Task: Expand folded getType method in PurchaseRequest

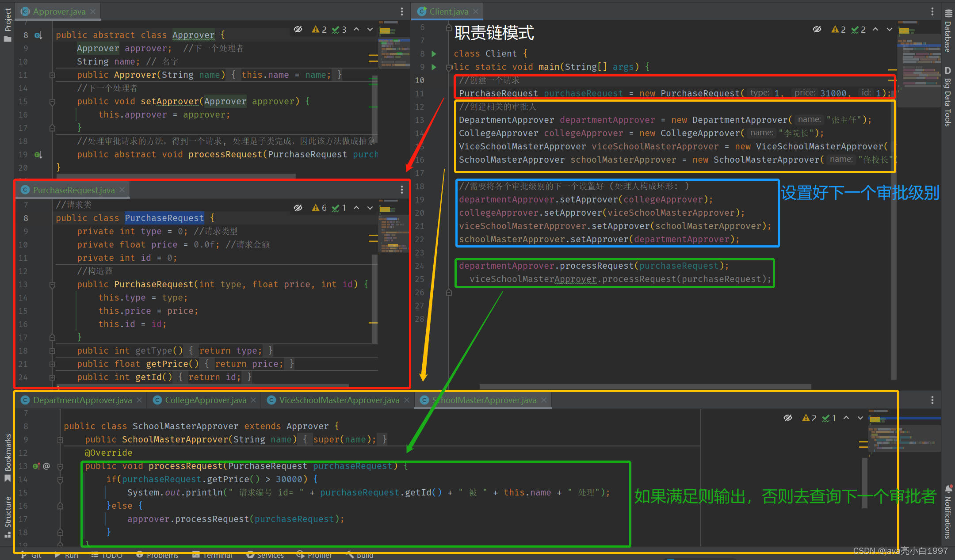Action: (52, 351)
